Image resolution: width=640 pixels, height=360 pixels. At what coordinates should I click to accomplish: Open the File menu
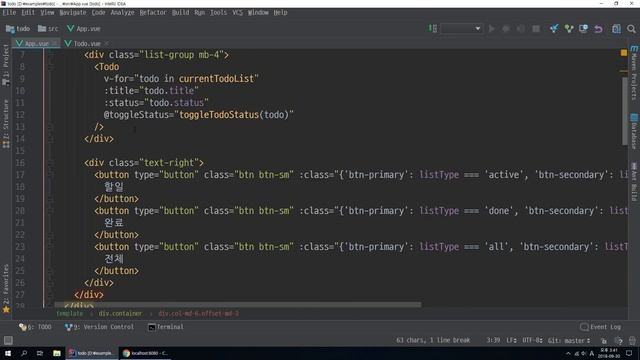click(x=9, y=13)
